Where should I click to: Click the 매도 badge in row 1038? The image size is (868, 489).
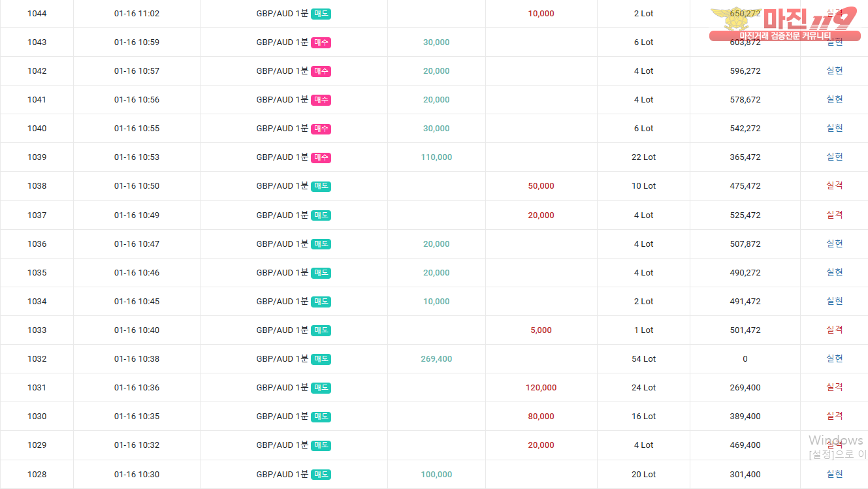pyautogui.click(x=321, y=186)
